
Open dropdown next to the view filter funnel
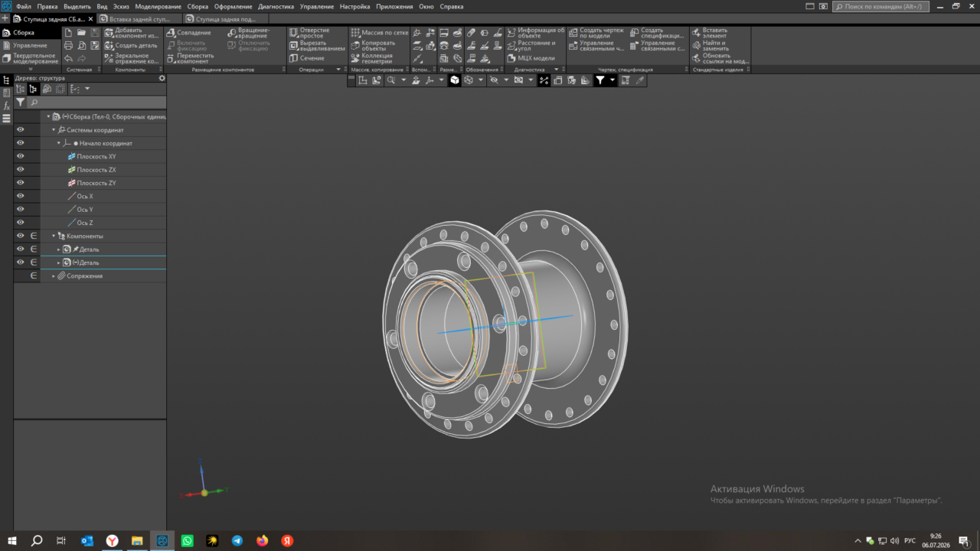(612, 80)
